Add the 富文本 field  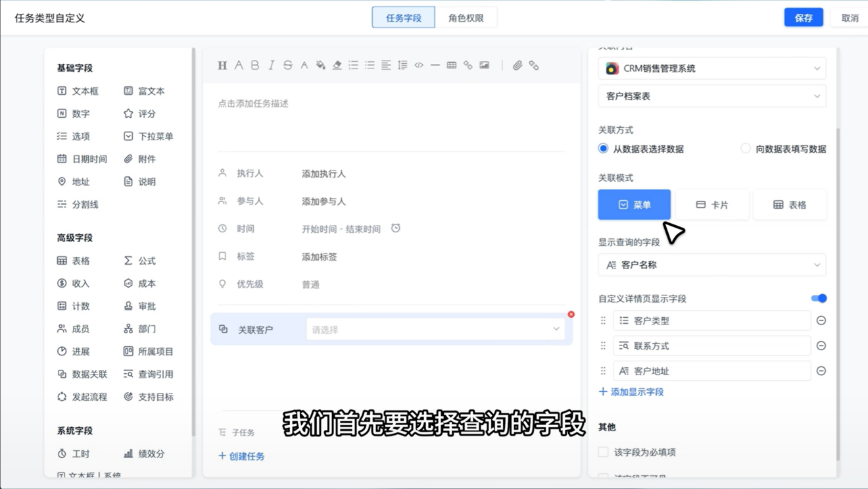pyautogui.click(x=144, y=91)
